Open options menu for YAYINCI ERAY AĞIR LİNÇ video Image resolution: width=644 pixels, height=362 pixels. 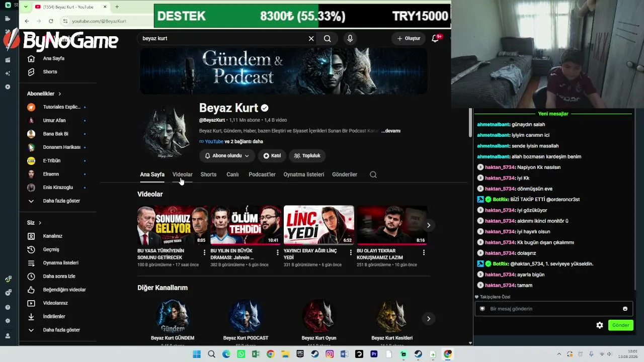[351, 252]
